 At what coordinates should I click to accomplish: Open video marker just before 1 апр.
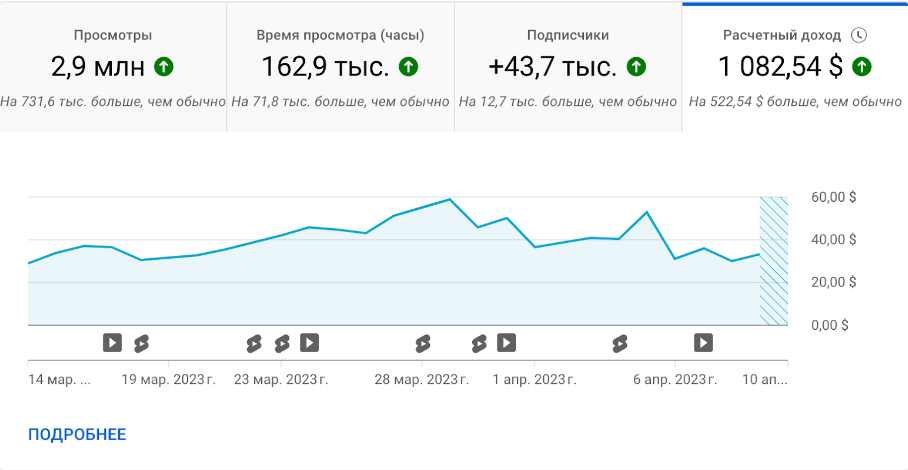(x=507, y=343)
